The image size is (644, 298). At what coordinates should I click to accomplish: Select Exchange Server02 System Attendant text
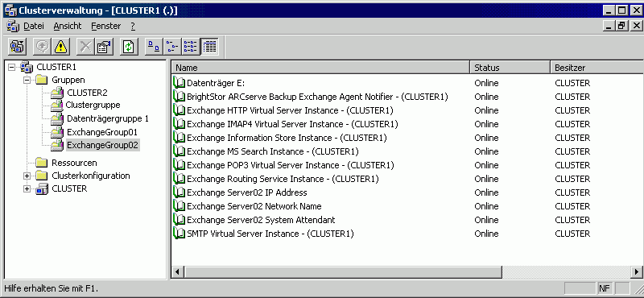(x=261, y=220)
